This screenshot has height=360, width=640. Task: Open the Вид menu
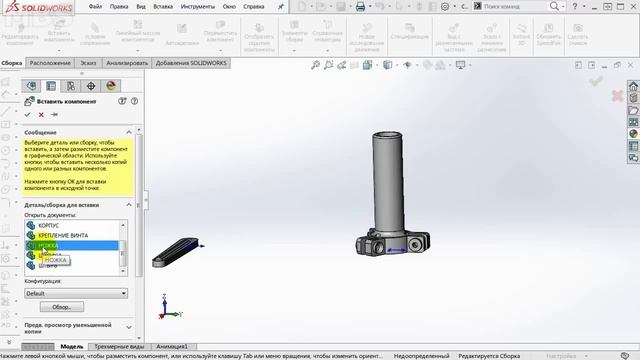pyautogui.click(x=141, y=7)
